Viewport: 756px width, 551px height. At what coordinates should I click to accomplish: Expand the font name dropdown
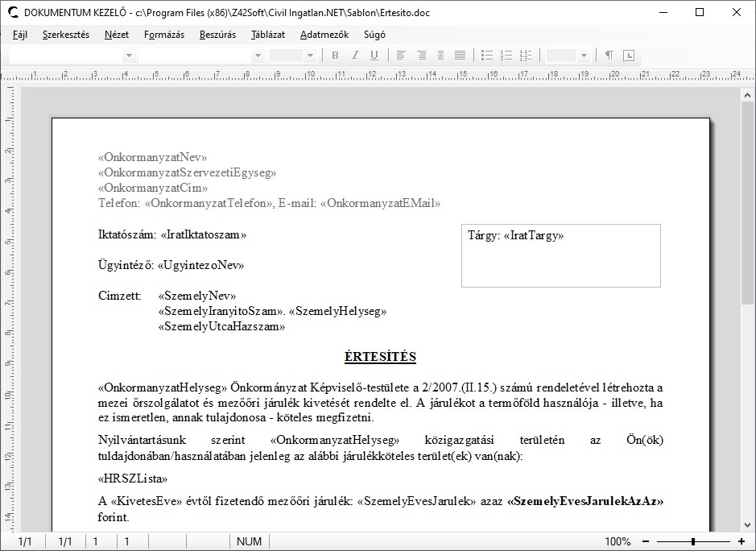pos(258,56)
